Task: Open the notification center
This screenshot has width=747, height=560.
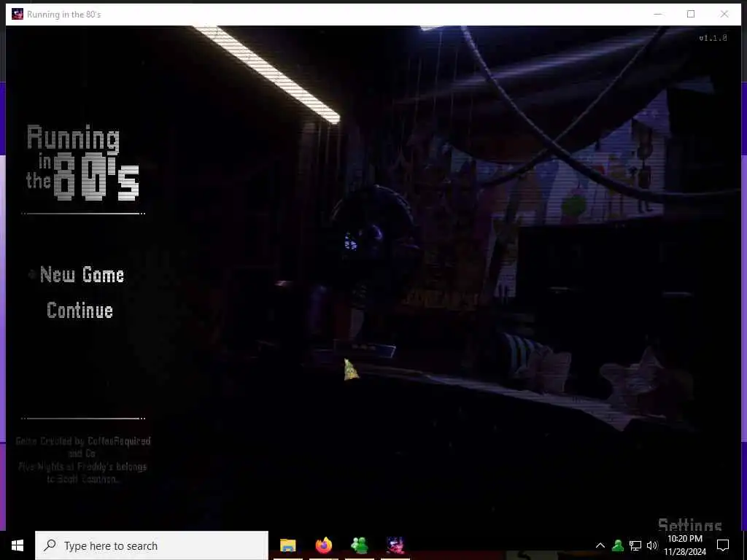Action: point(723,545)
